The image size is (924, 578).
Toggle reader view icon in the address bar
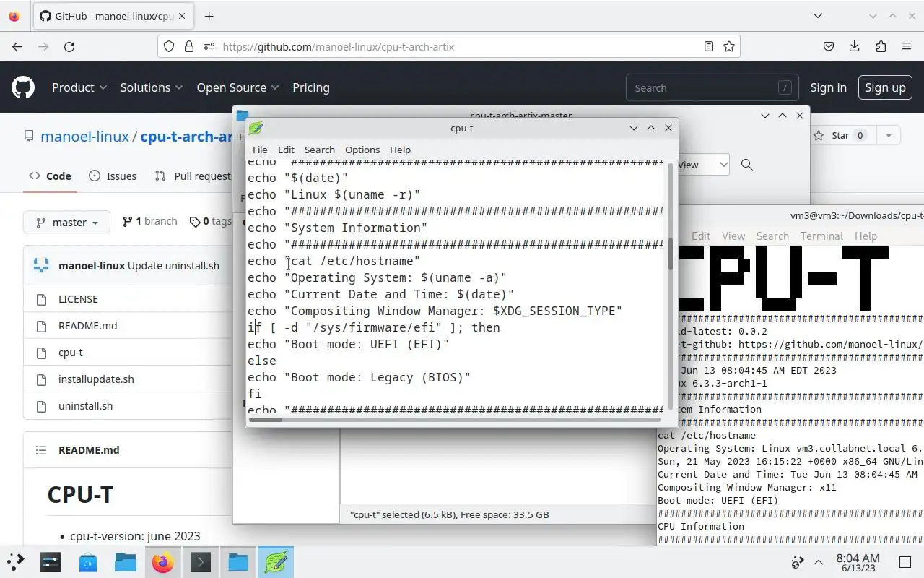click(x=709, y=46)
